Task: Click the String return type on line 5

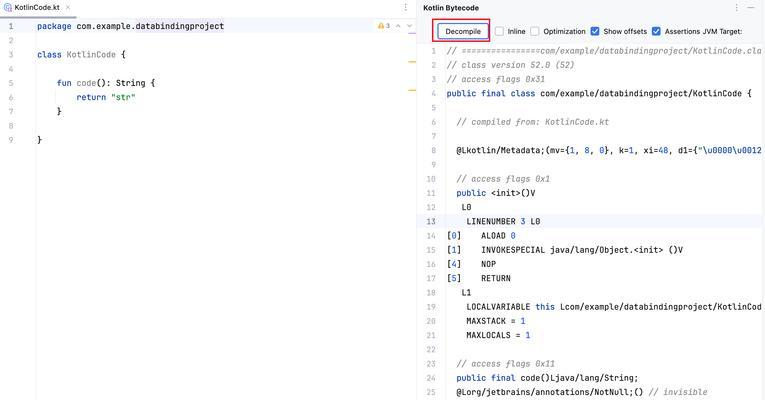Action: pyautogui.click(x=130, y=83)
